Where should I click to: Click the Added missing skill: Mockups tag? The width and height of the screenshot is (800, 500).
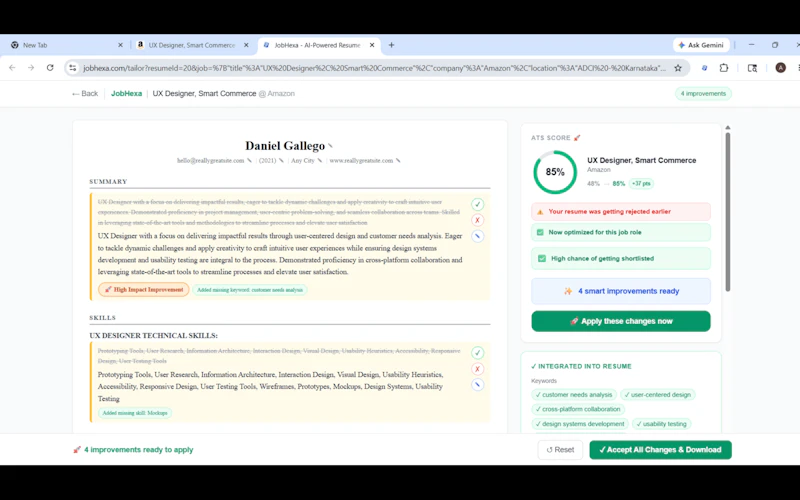pos(135,413)
